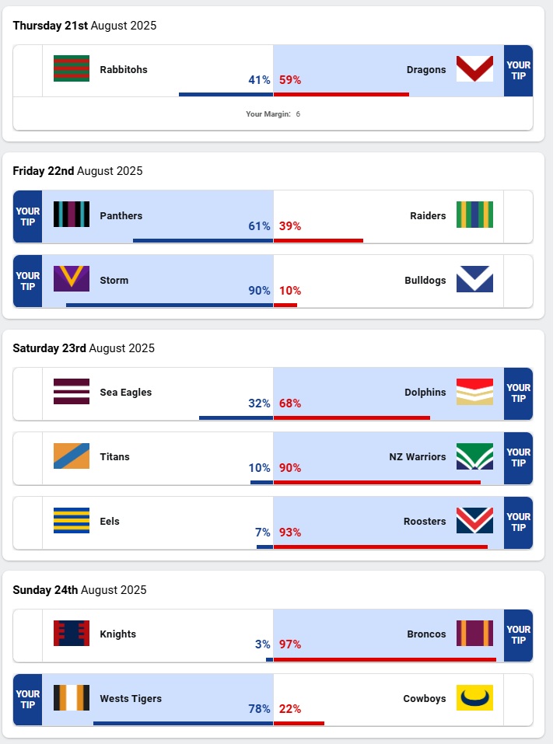Click the Eels team name
Screen dimensions: 560x744
pos(110,521)
